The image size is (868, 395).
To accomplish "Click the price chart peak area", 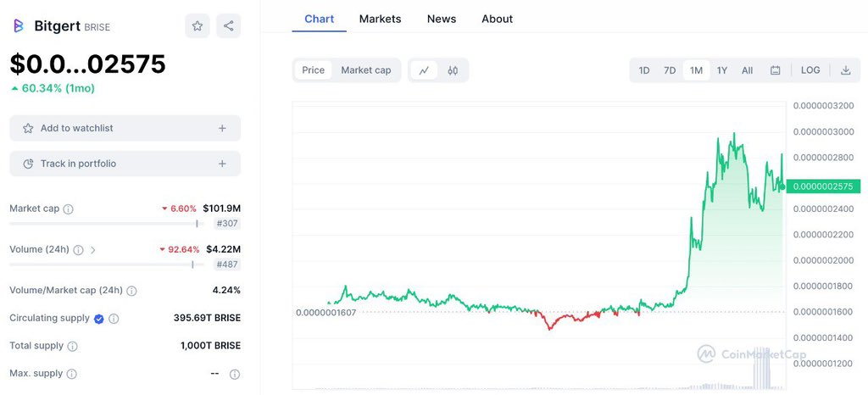I will (734, 136).
